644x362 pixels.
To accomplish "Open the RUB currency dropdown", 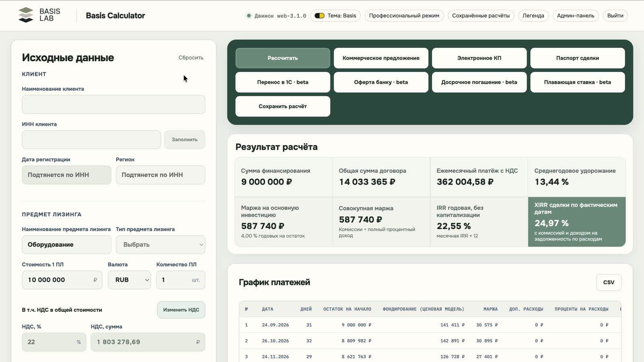I will click(129, 280).
